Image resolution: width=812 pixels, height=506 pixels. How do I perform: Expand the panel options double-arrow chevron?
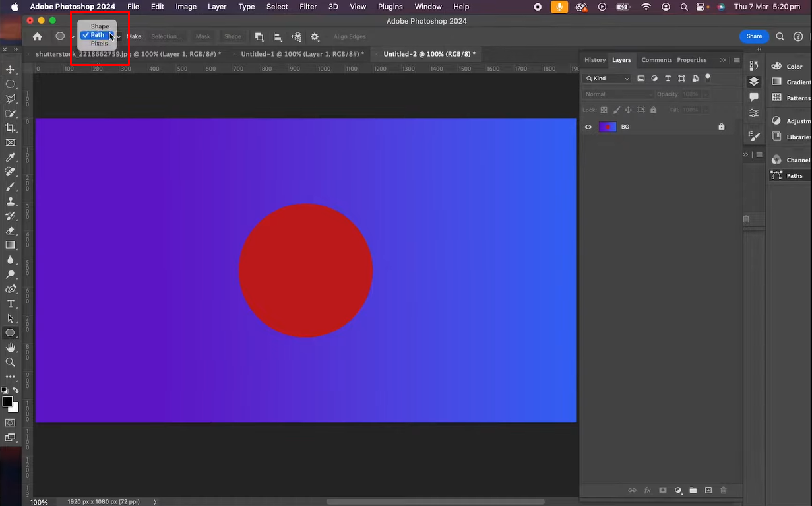[x=722, y=60]
